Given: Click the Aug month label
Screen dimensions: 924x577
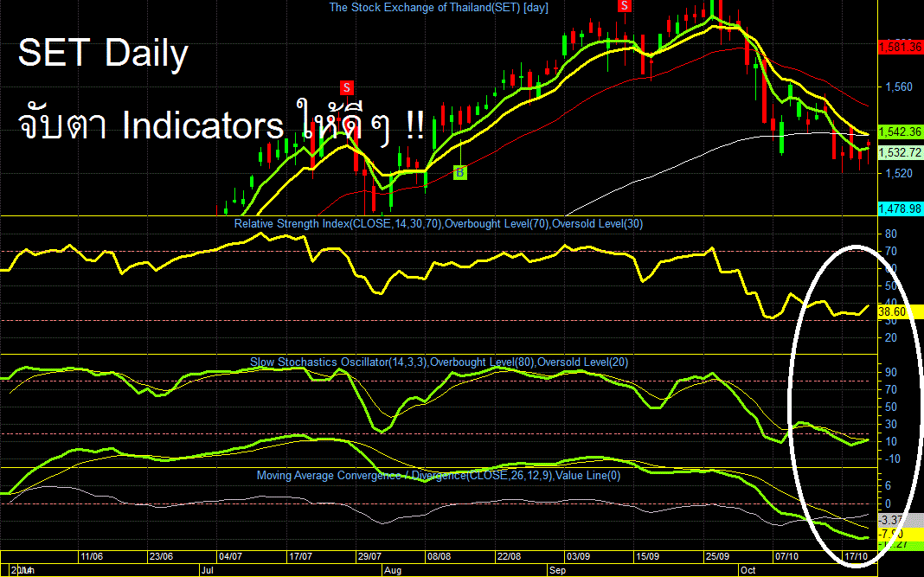Looking at the screenshot, I should (x=393, y=571).
